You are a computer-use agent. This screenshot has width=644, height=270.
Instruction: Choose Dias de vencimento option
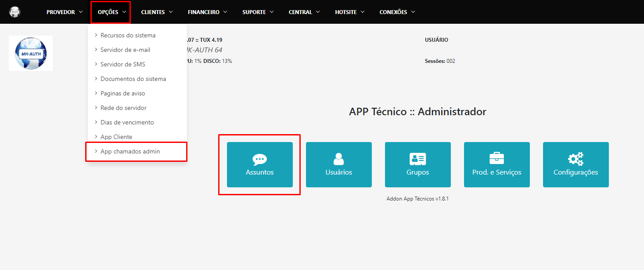tap(126, 122)
